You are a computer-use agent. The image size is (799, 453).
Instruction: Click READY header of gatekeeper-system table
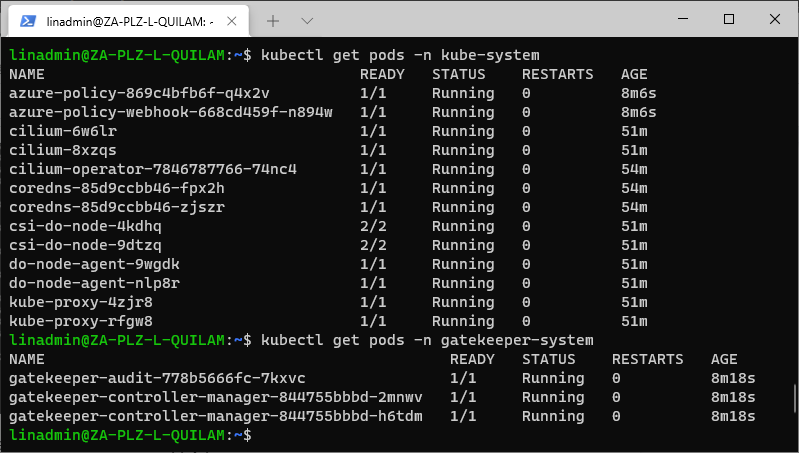tap(472, 359)
